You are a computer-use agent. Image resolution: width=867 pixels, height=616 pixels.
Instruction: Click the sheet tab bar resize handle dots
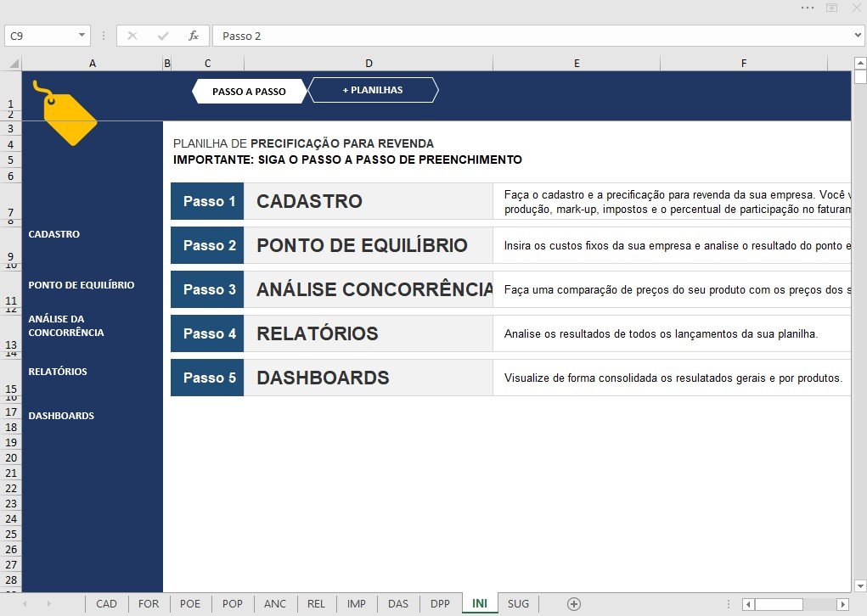click(729, 604)
